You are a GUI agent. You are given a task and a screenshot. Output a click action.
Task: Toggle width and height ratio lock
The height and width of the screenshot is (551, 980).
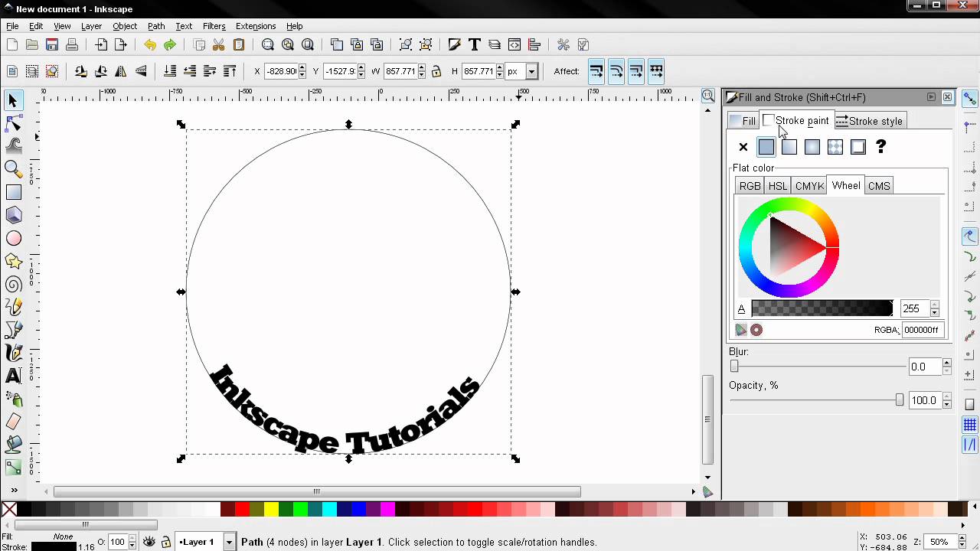[x=436, y=72]
